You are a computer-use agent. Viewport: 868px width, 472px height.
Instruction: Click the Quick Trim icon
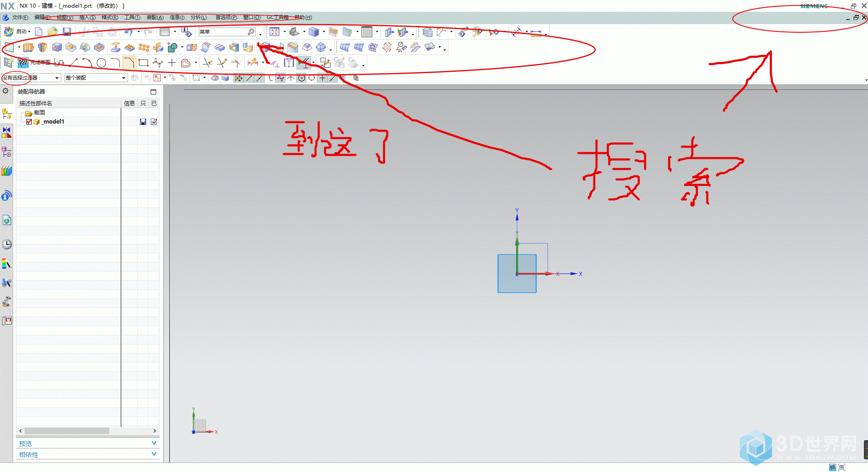tap(207, 63)
